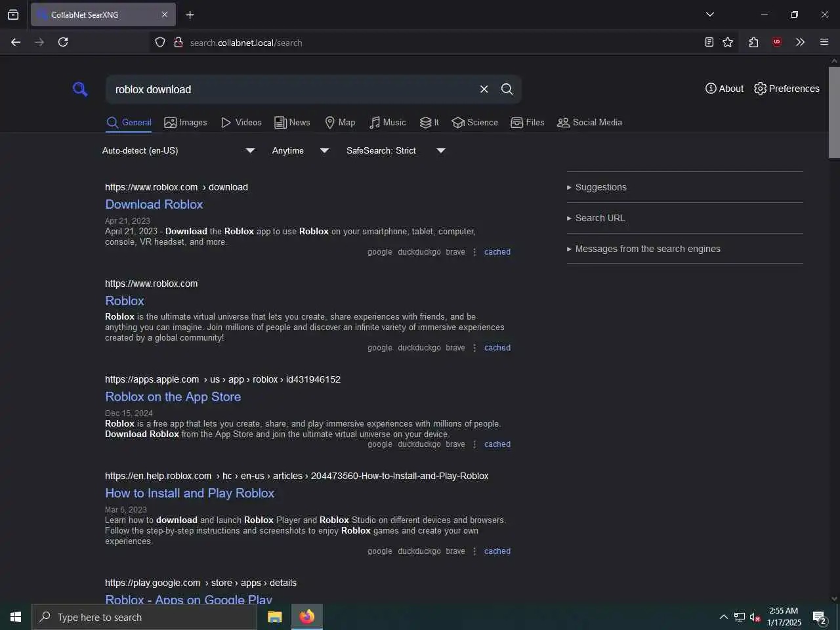Clear the search query with the X
Image resolution: width=840 pixels, height=630 pixels.
click(484, 89)
